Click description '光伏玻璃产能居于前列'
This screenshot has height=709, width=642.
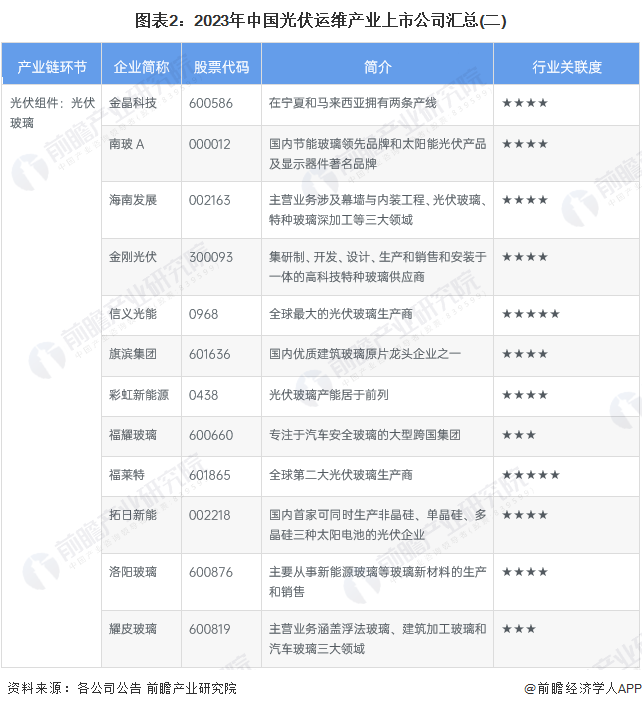point(329,394)
